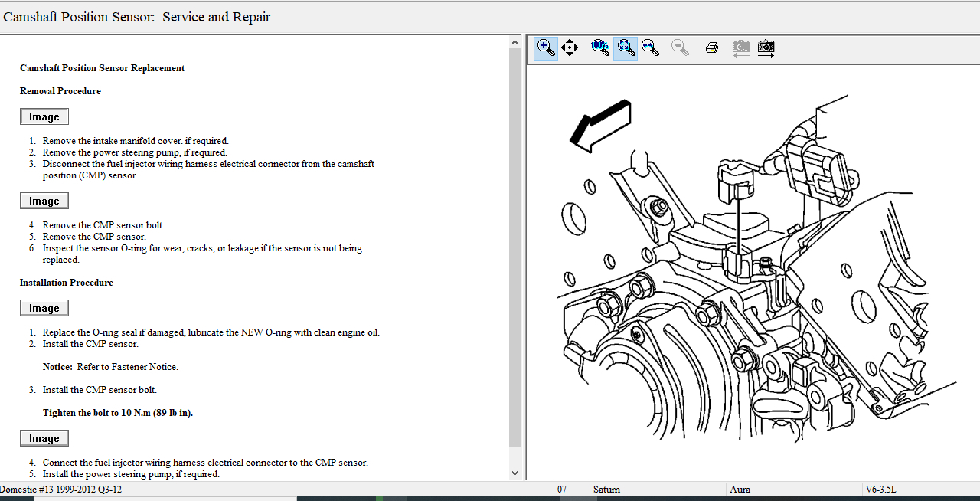This screenshot has width=980, height=501.
Task: Click 'Remove the CMP sensor.' step
Action: pos(94,237)
